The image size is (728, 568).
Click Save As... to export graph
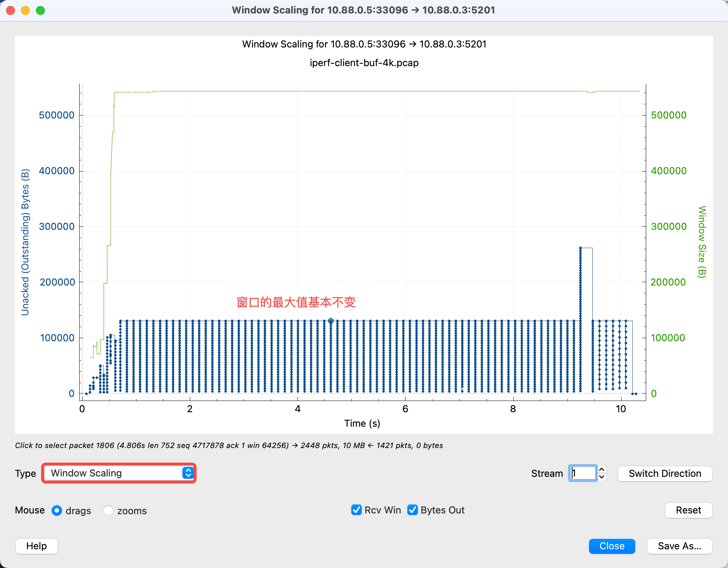pyautogui.click(x=679, y=546)
